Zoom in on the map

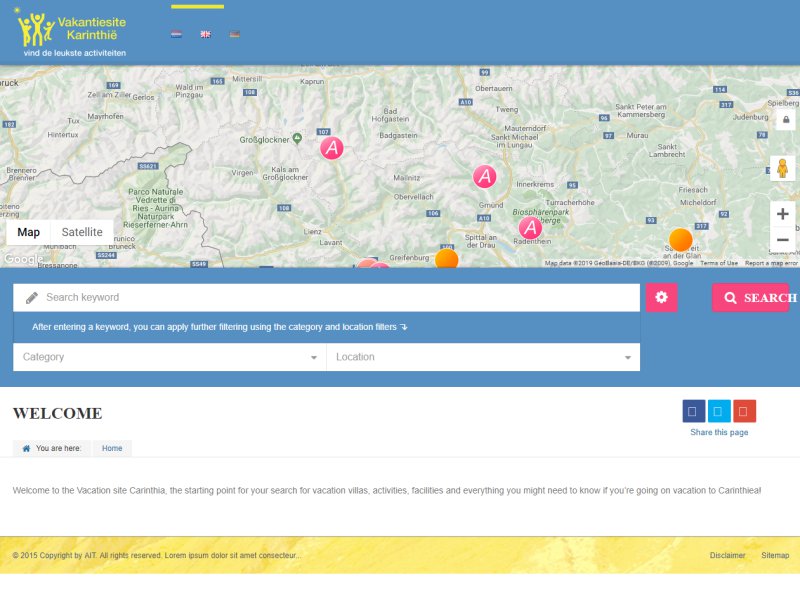(x=783, y=214)
